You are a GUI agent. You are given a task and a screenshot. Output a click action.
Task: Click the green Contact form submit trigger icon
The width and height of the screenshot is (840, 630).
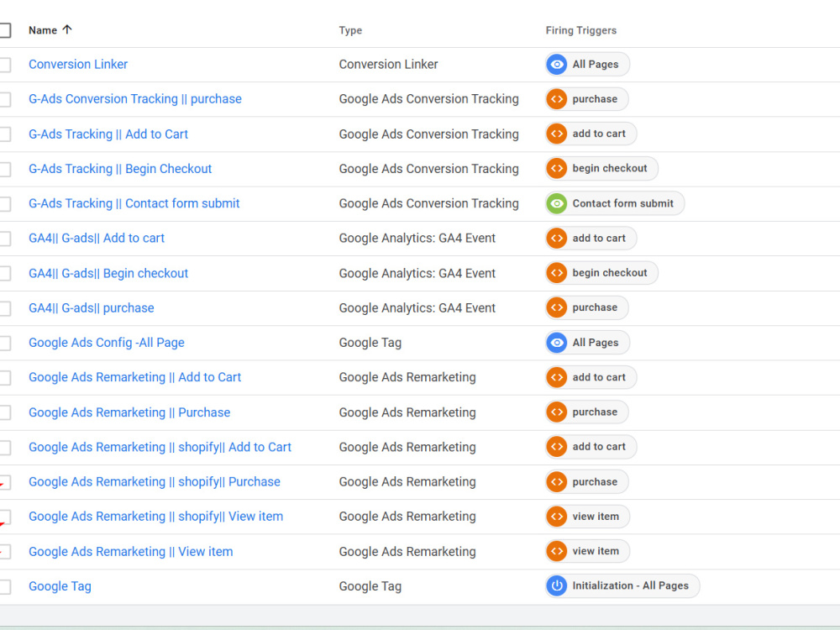[x=557, y=203]
